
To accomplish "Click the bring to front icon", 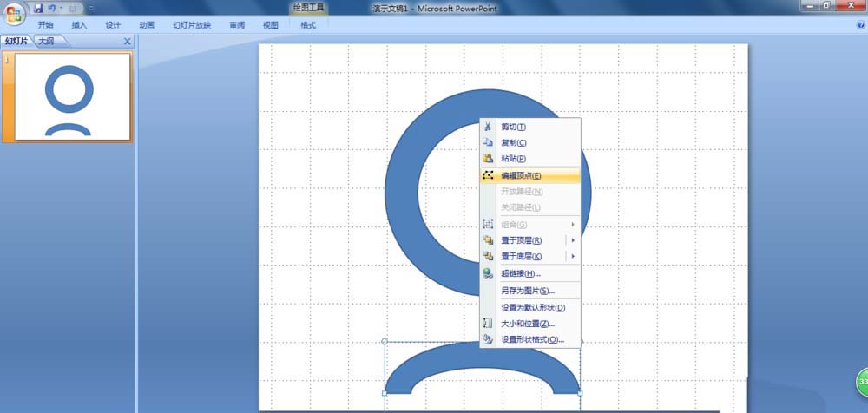I will pos(488,240).
